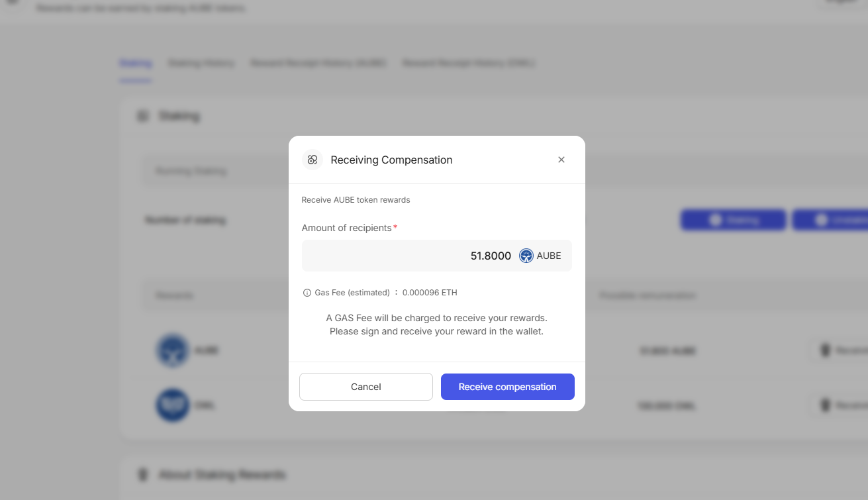Click the About Staking Rewards icon
Viewport: 868px width, 500px height.
tap(142, 475)
